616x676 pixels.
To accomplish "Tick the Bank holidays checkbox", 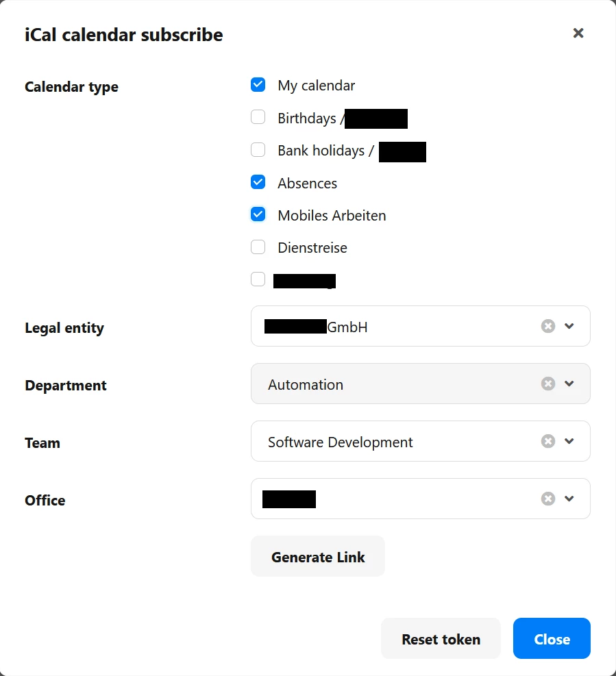I will 258,149.
